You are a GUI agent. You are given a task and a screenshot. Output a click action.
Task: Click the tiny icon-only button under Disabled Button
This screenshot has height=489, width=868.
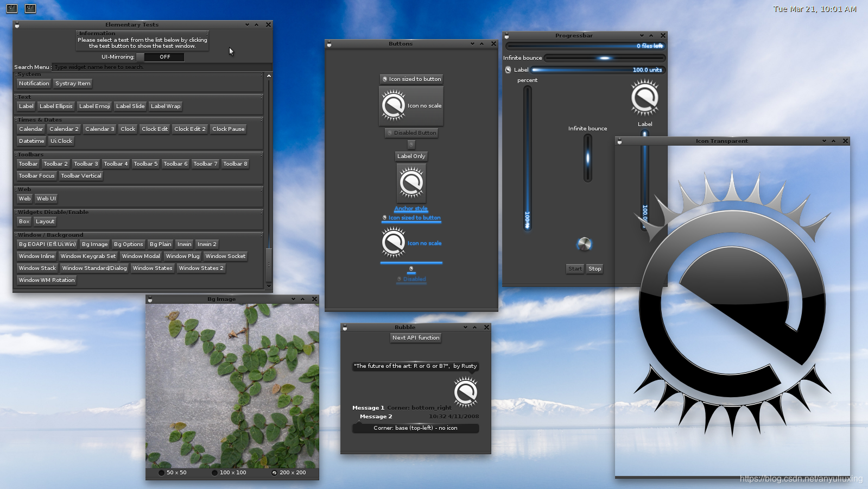click(x=411, y=145)
